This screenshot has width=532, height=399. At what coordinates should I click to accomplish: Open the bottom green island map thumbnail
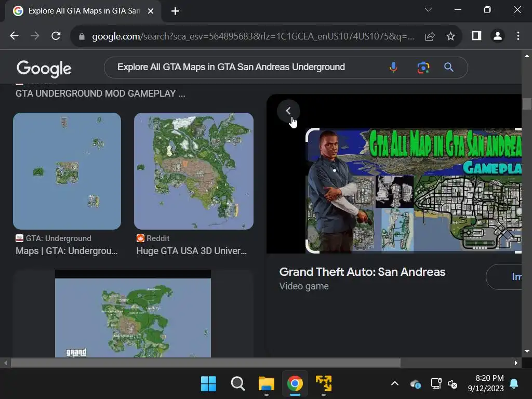click(x=133, y=313)
